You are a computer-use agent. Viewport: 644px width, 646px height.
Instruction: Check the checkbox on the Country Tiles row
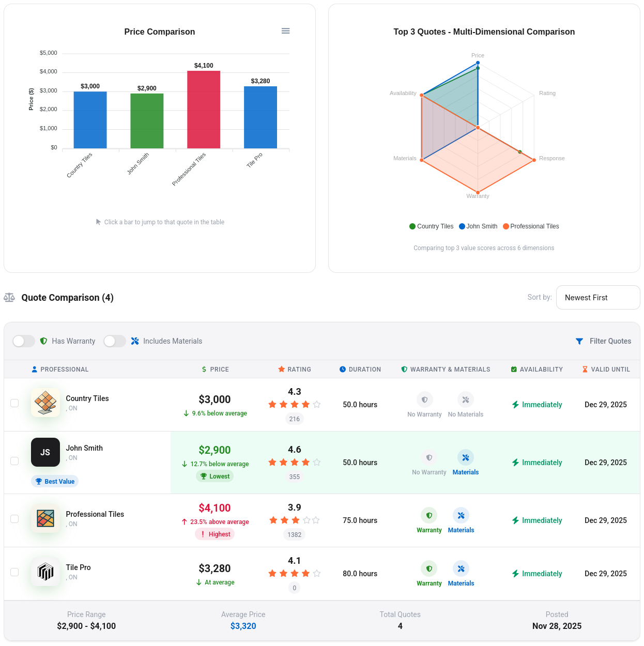14,403
